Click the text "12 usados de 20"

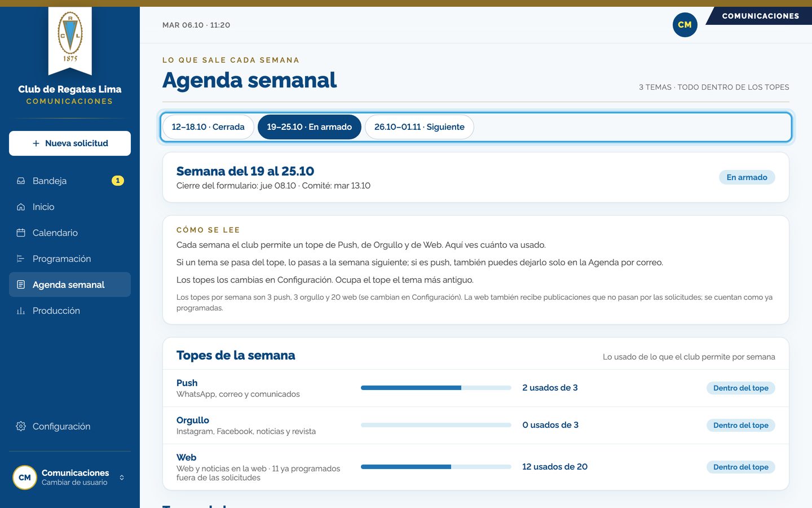coord(555,467)
